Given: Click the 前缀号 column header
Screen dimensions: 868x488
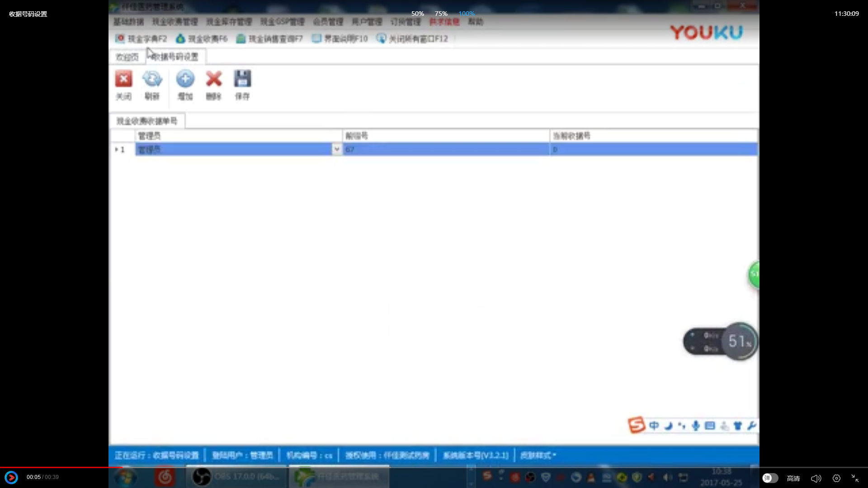Looking at the screenshot, I should tap(446, 136).
